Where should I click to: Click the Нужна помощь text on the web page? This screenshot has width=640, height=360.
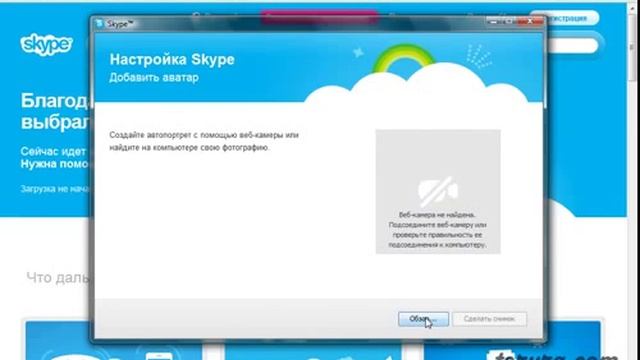[55, 164]
